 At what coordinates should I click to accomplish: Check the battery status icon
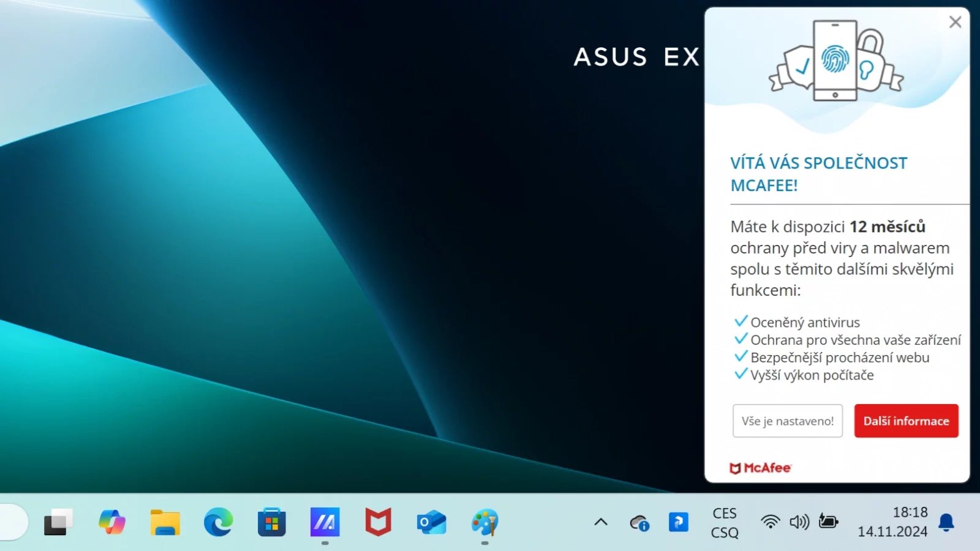click(828, 522)
